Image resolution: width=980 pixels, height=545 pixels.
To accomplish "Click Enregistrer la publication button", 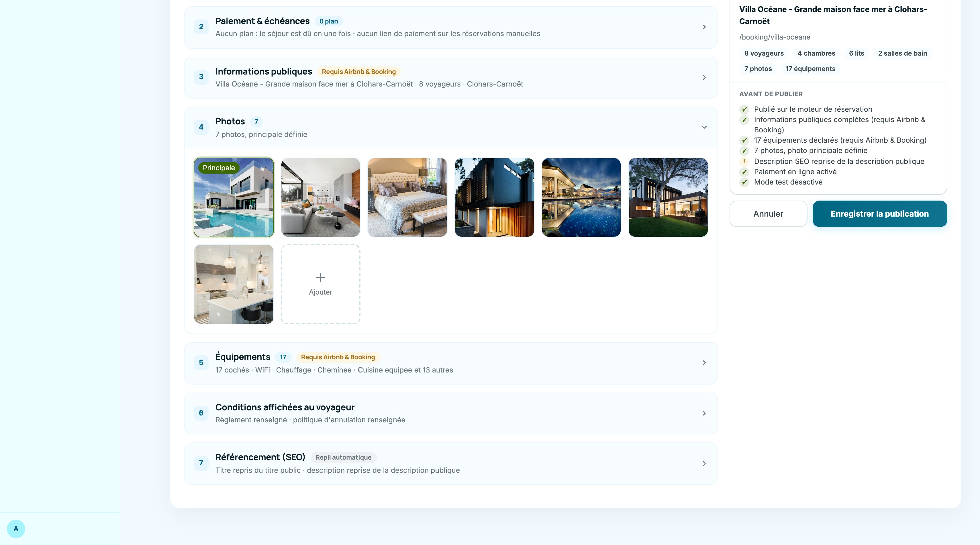I will pyautogui.click(x=880, y=214).
